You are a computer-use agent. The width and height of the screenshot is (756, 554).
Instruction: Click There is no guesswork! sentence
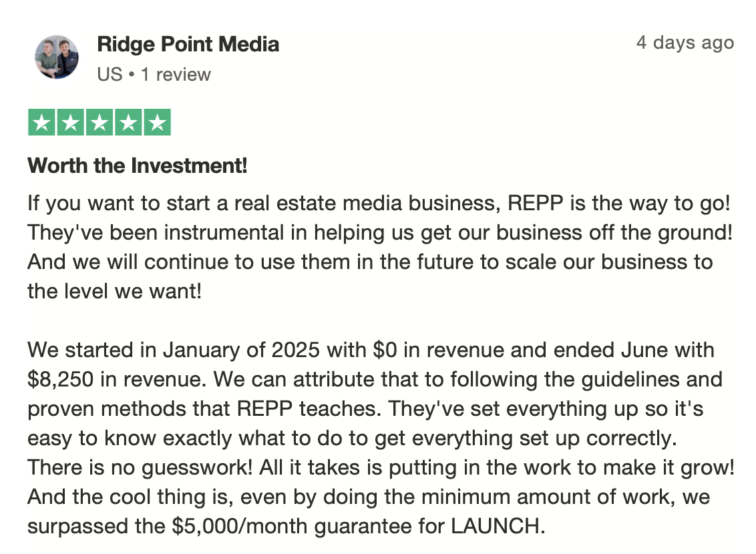coord(140,468)
